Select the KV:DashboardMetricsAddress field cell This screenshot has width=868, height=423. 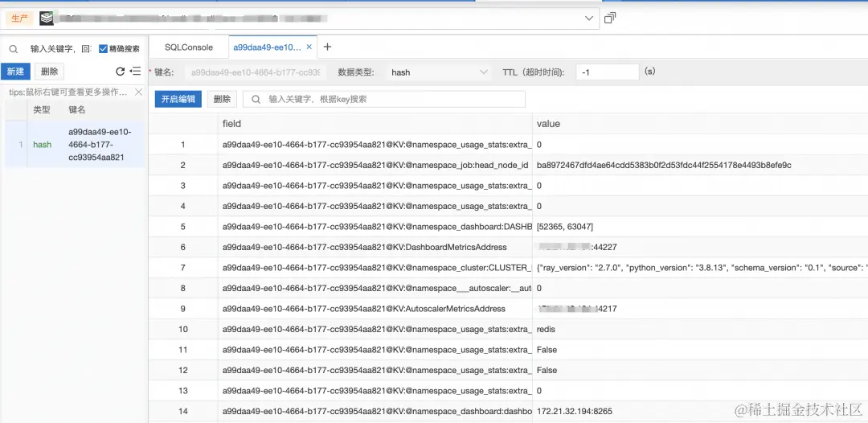click(x=375, y=247)
